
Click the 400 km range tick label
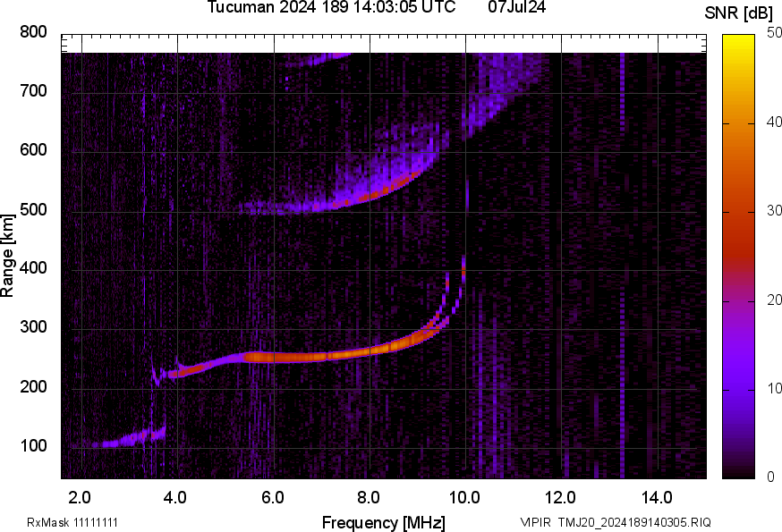[33, 268]
